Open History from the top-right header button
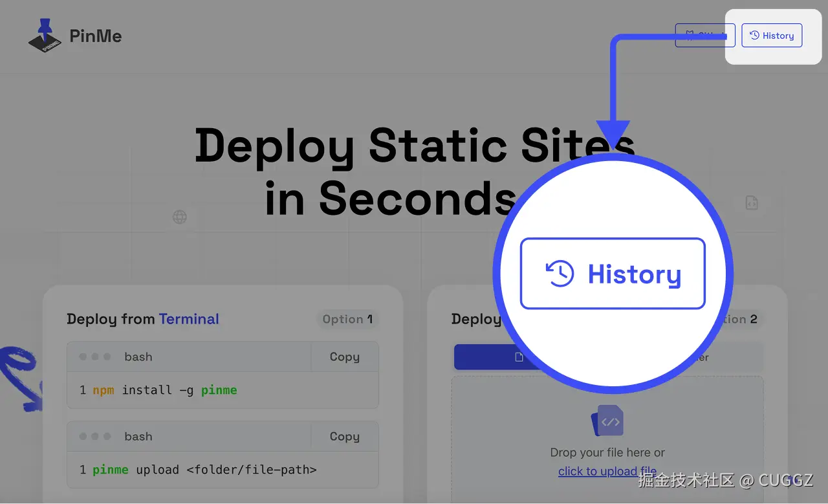 click(x=772, y=36)
